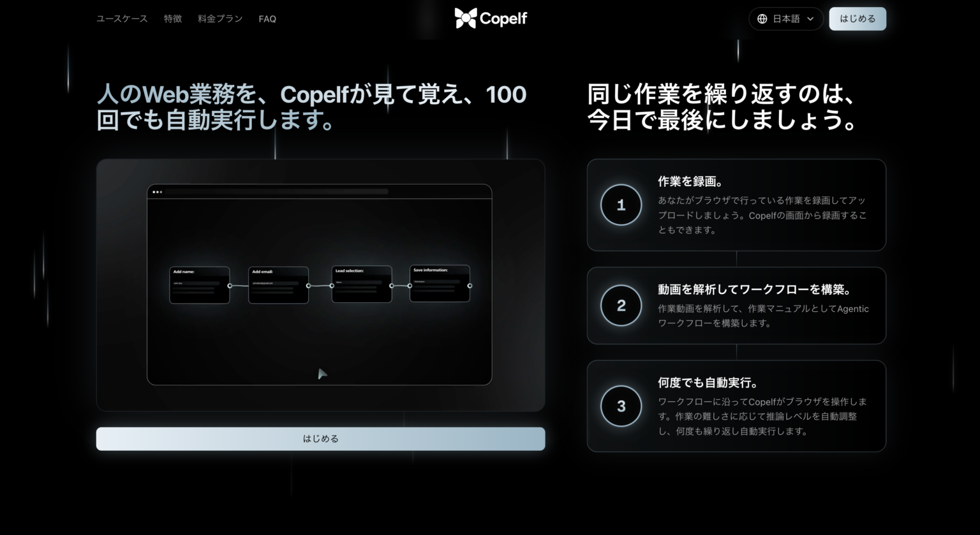Screen dimensions: 980x535
Task: Jump to the FAQ section
Action: (x=267, y=19)
